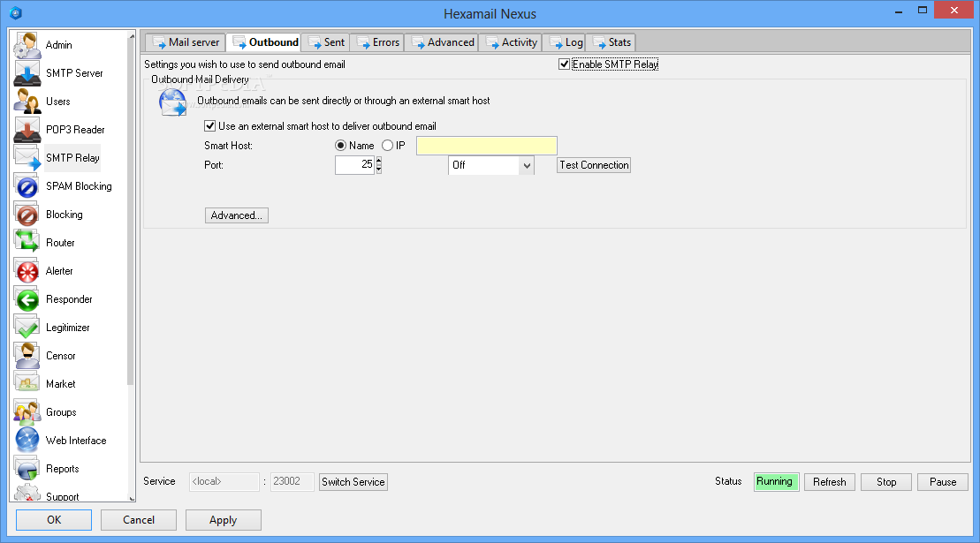Uncheck Use an external smart host option

click(x=210, y=126)
